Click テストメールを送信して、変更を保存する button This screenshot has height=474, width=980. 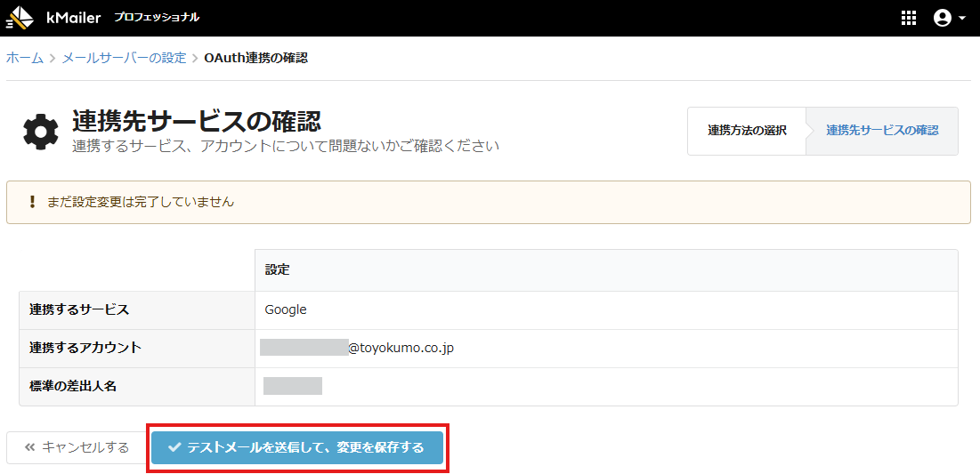(x=296, y=447)
